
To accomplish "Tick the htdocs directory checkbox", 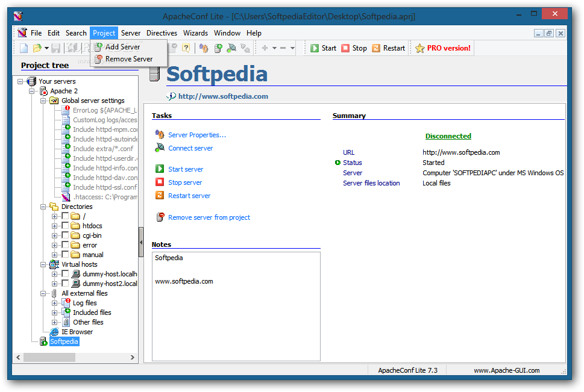I will pyautogui.click(x=65, y=226).
